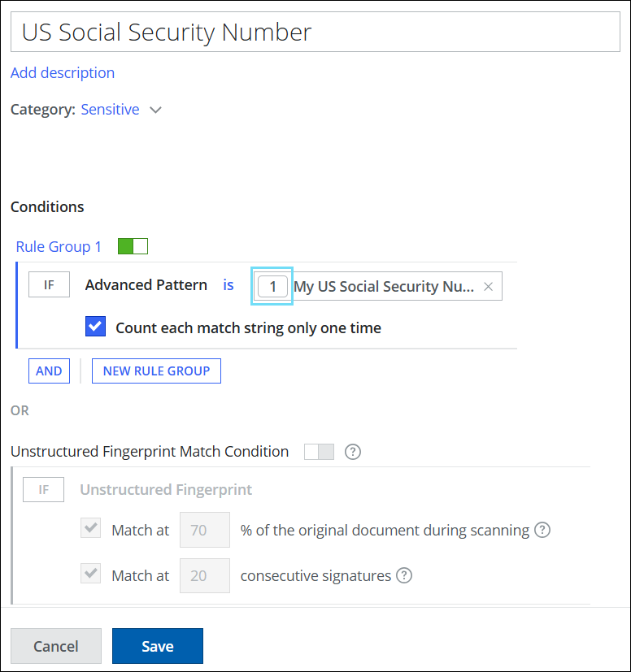The image size is (631, 672).
Task: Open Rule Group 1 label link
Action: tap(59, 246)
